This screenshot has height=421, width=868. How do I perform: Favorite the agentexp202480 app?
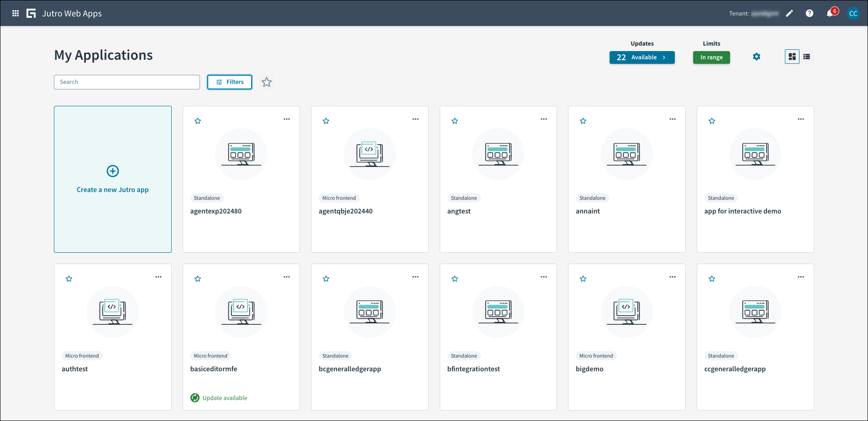coord(198,120)
